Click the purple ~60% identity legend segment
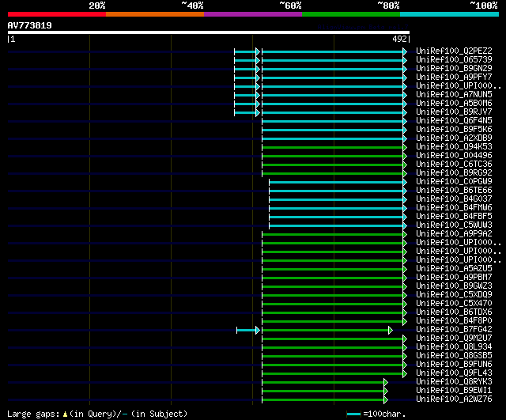 [x=253, y=14]
